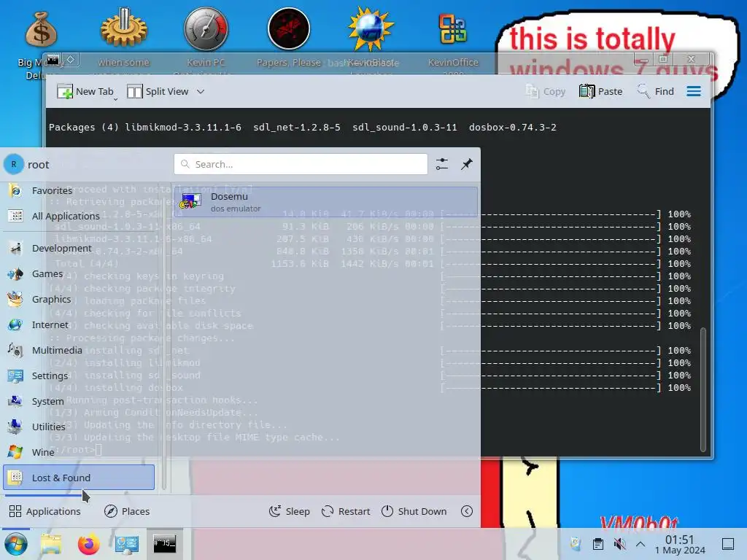Click the show desktop button

point(728,544)
